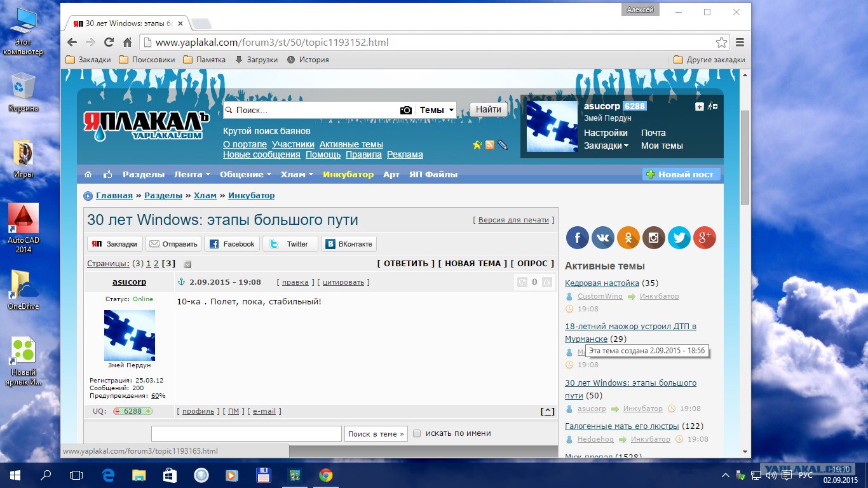Click the thumbs-up icon in navigation bar
The height and width of the screenshot is (488, 868).
pyautogui.click(x=107, y=174)
